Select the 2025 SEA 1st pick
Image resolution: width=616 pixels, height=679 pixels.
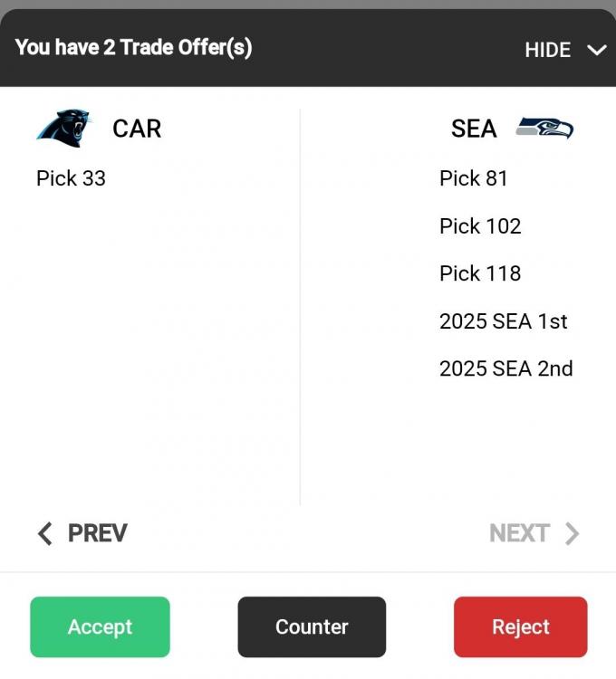[504, 321]
